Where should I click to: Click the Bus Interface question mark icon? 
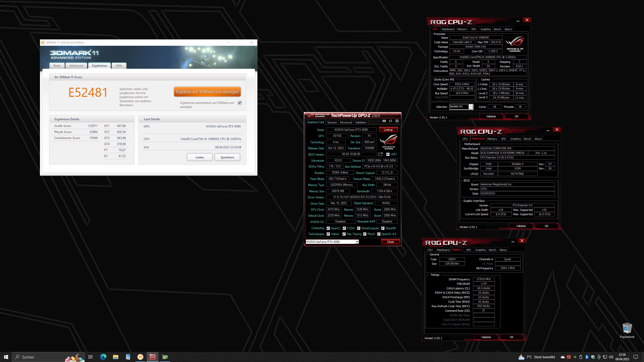pyautogui.click(x=397, y=166)
